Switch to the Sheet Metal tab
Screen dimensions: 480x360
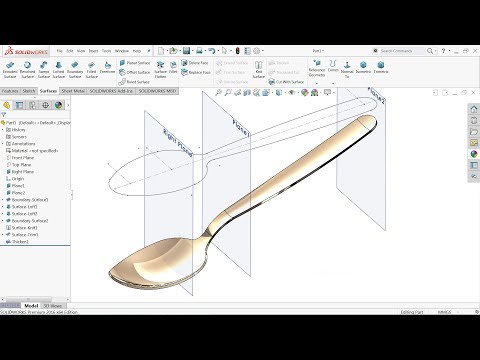pos(73,91)
